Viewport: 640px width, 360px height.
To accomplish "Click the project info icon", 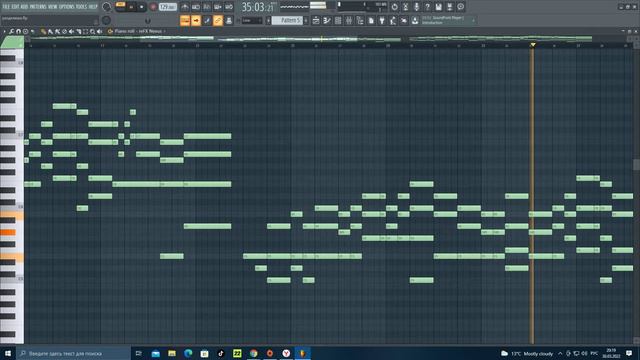I will [460, 7].
